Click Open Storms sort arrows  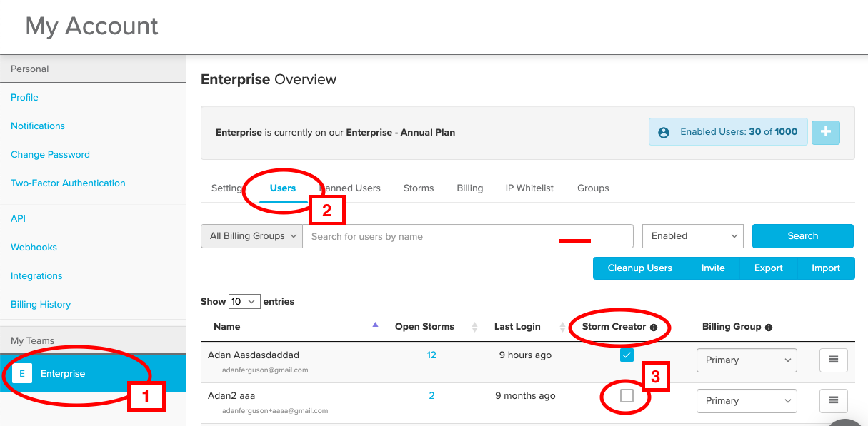(x=474, y=327)
